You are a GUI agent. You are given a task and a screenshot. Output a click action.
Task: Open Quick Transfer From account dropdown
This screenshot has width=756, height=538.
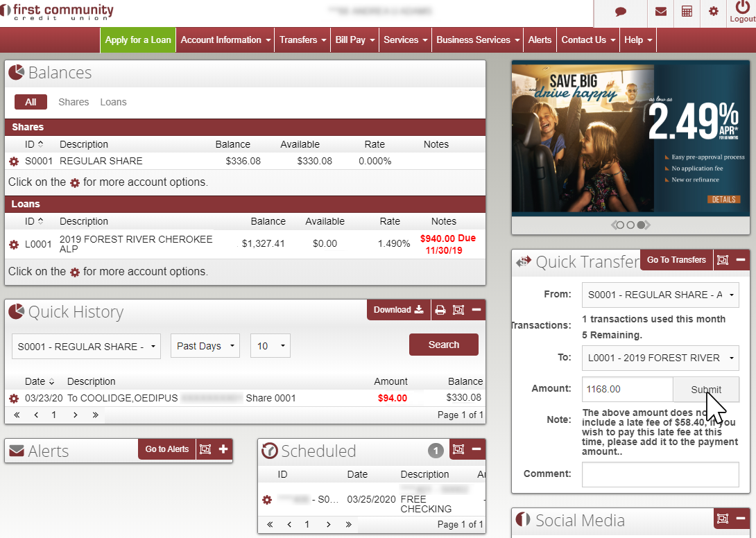click(x=660, y=295)
